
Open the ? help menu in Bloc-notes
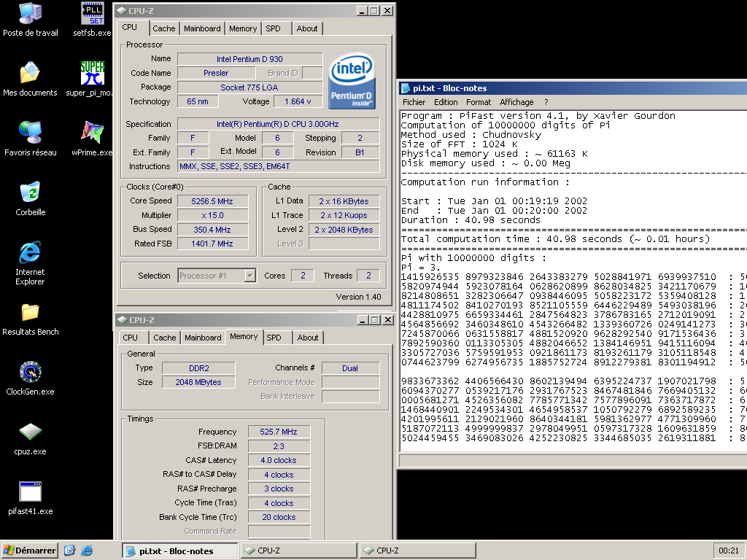(x=546, y=102)
